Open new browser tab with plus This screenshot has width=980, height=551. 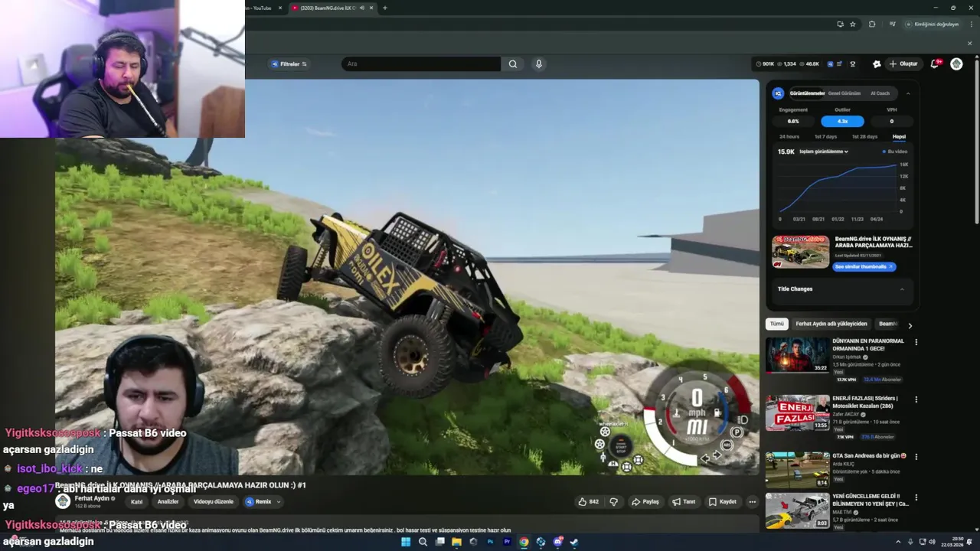385,8
